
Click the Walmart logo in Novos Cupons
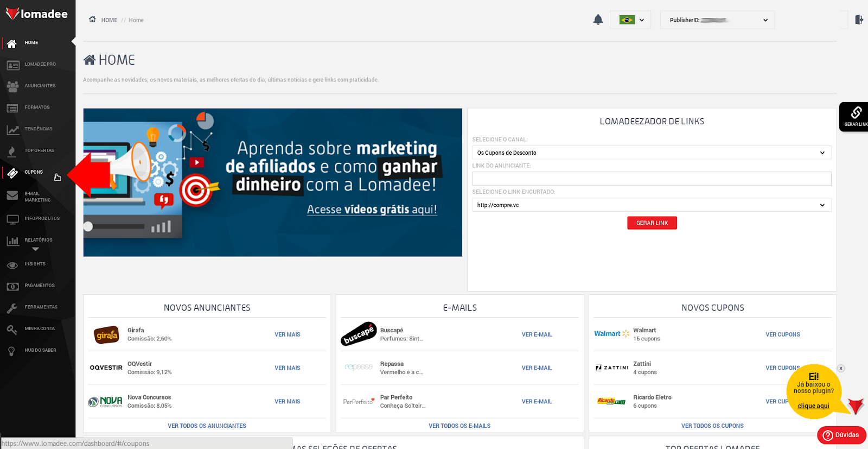pyautogui.click(x=611, y=334)
